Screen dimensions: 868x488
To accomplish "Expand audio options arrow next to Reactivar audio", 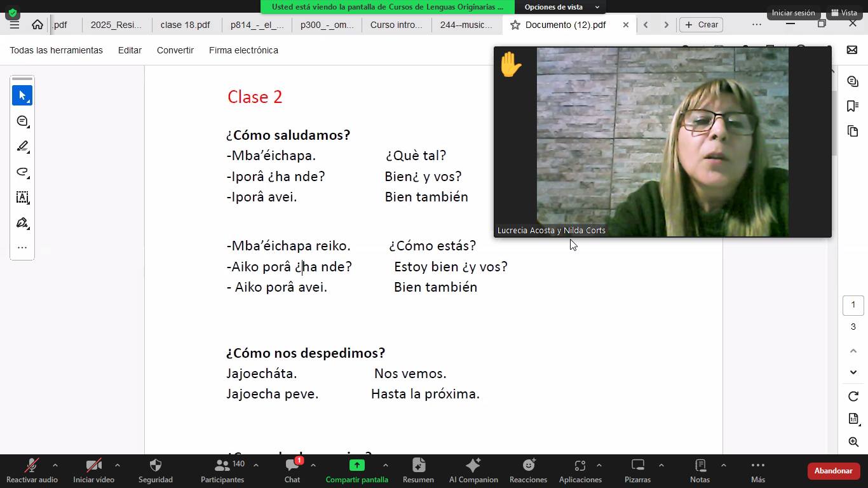I will point(55,465).
